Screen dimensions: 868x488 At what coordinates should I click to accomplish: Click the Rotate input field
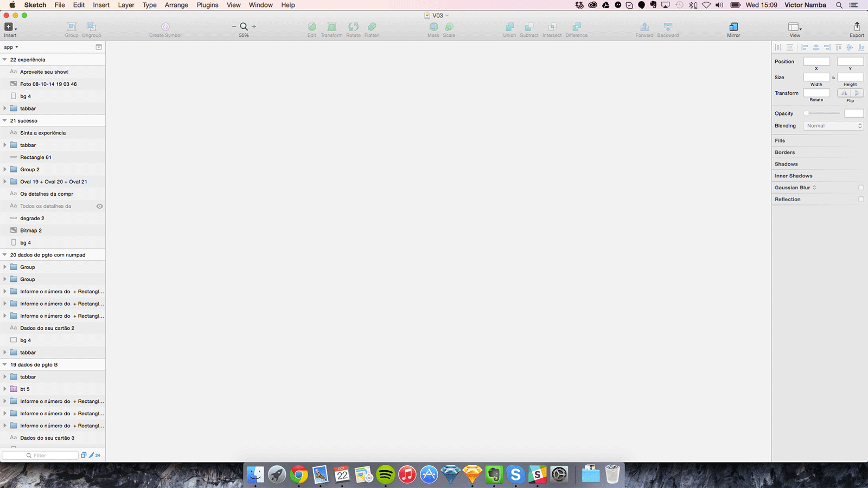tap(816, 93)
